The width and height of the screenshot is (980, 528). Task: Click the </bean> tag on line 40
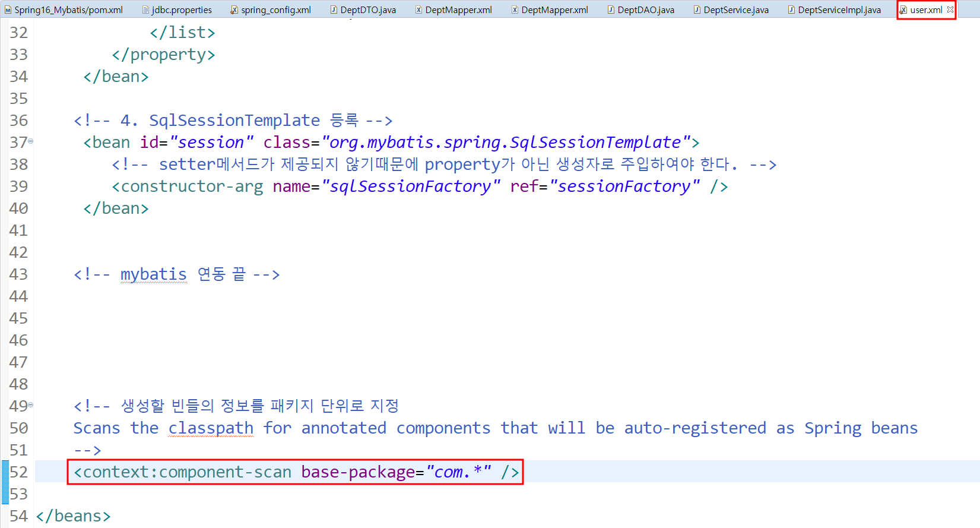coord(116,208)
